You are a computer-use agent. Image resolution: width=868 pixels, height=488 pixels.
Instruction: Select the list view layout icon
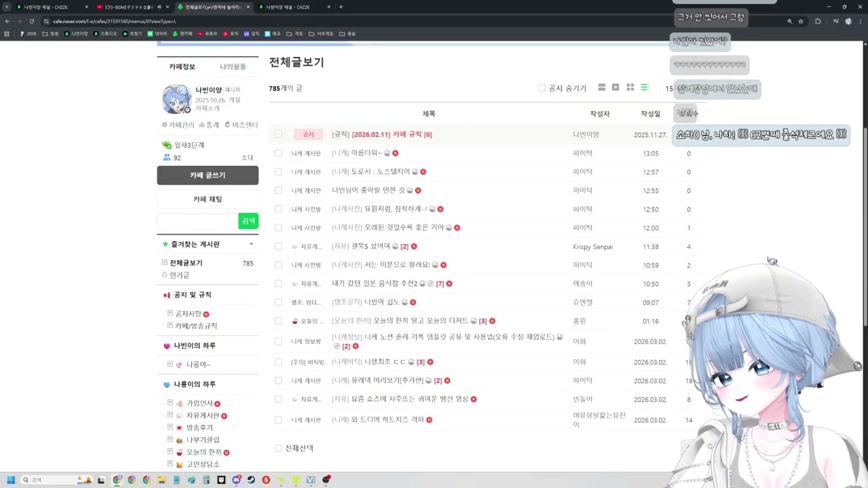click(x=645, y=87)
